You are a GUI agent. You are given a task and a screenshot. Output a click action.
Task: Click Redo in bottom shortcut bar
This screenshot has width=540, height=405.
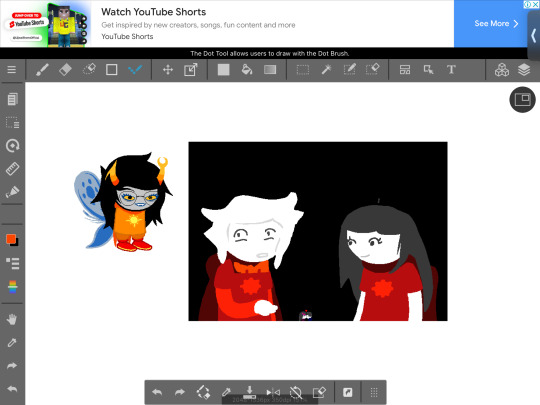180,392
